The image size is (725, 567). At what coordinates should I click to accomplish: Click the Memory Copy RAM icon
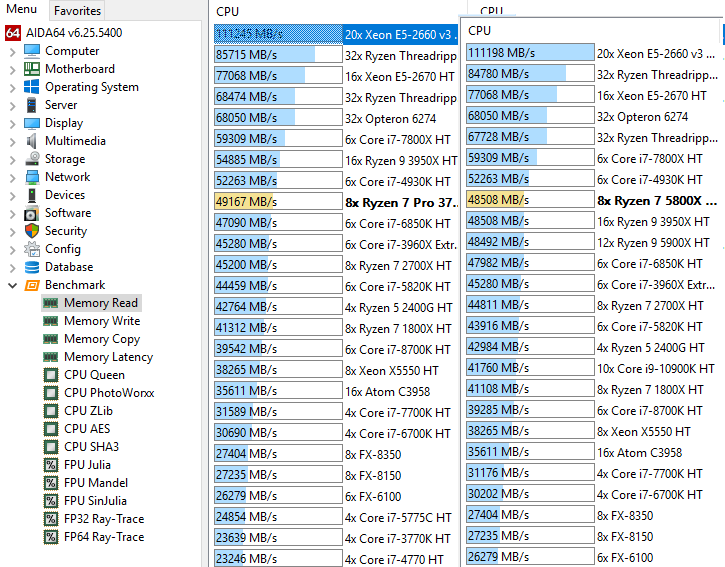[x=50, y=339]
